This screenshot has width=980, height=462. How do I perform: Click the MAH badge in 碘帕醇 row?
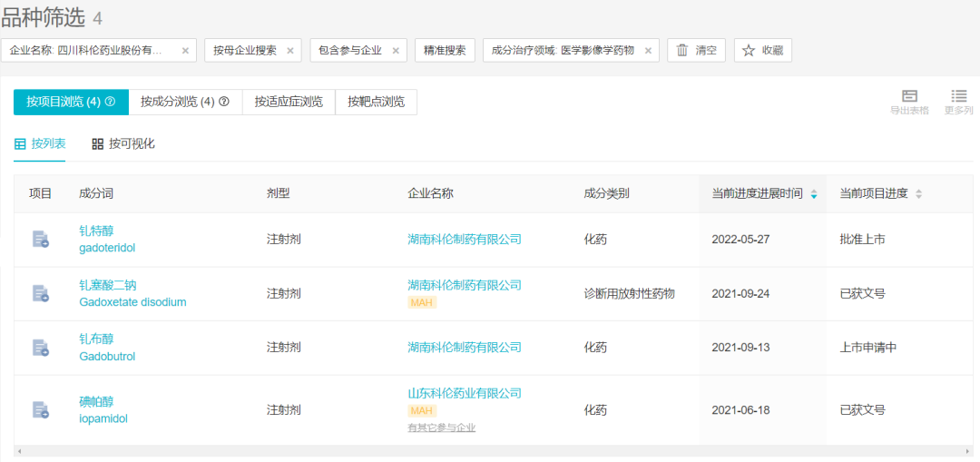[422, 411]
